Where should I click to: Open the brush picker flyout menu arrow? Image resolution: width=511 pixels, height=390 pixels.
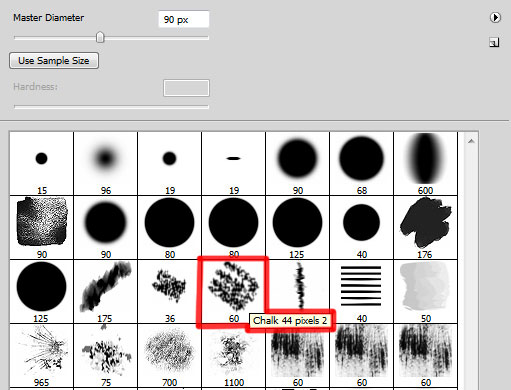coord(495,17)
